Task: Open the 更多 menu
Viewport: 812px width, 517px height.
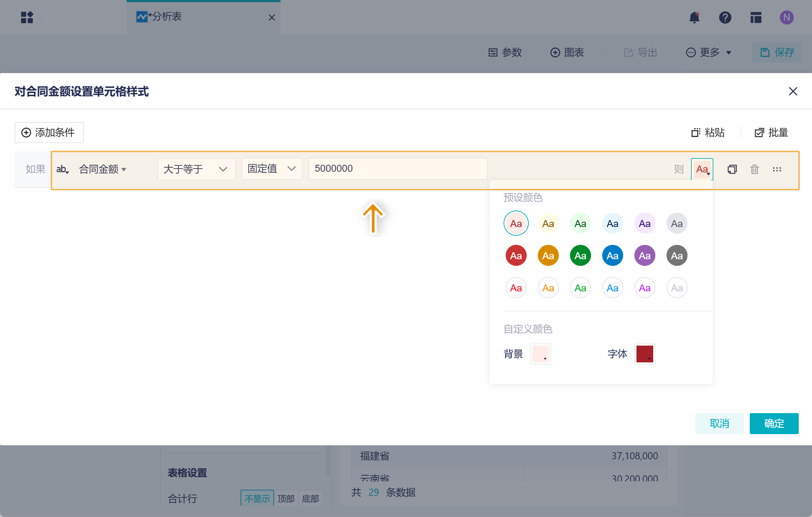Action: (709, 52)
